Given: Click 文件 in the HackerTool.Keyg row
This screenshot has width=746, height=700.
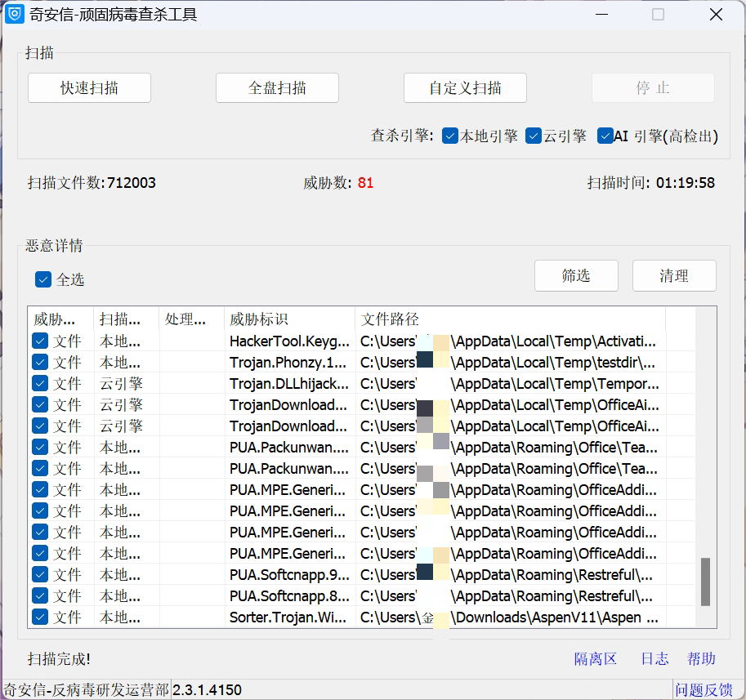Looking at the screenshot, I should (67, 341).
